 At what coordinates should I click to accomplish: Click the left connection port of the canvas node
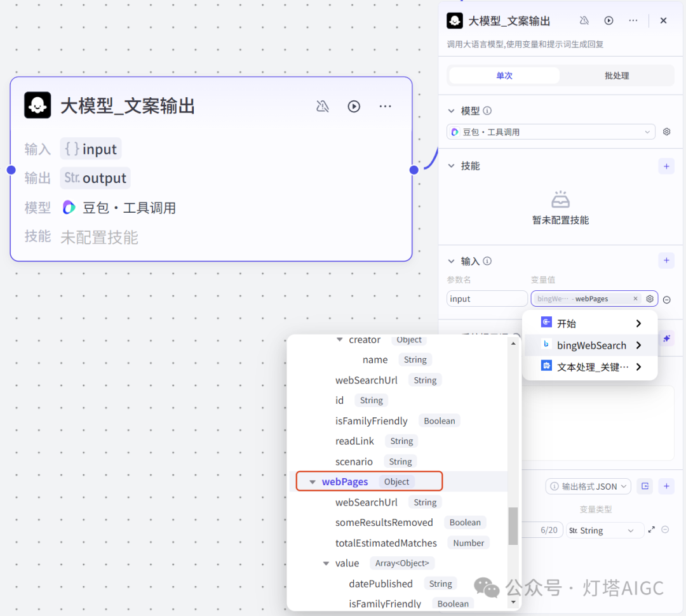(11, 170)
